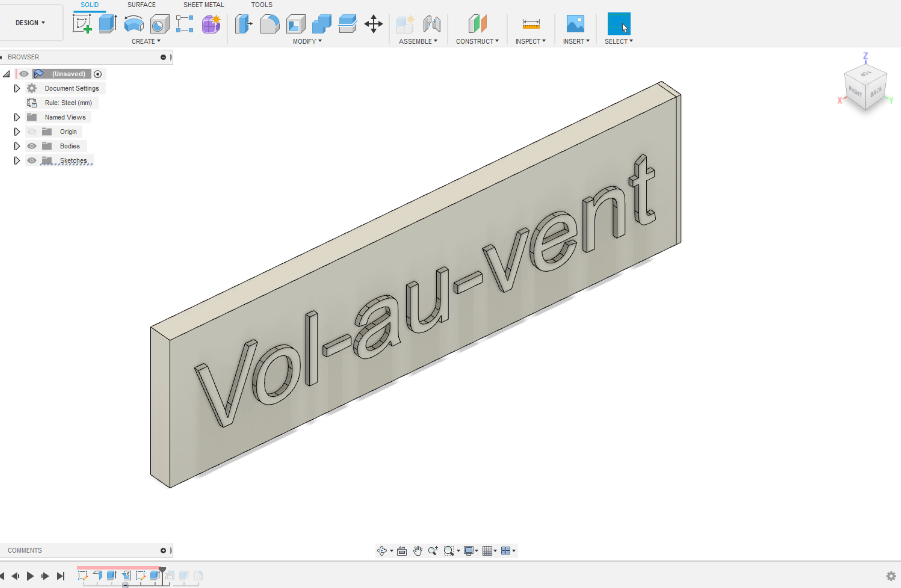
Task: Click the Move/Copy arrows icon
Action: (x=373, y=24)
